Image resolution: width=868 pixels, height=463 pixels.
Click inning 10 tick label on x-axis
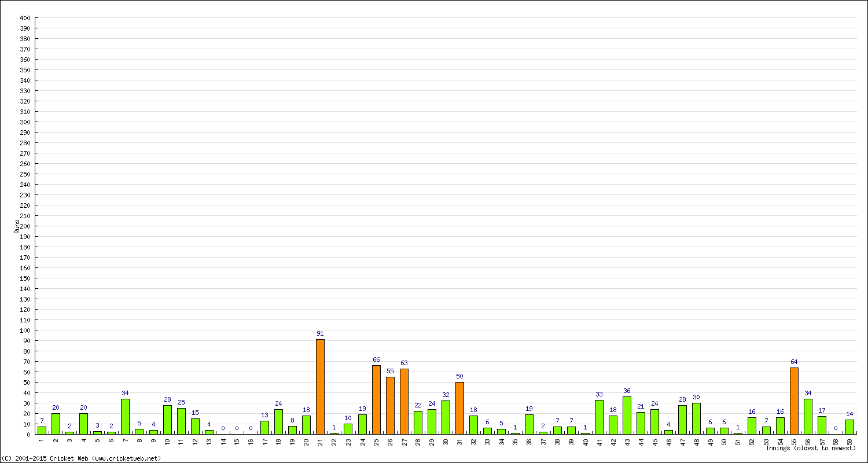(x=167, y=441)
